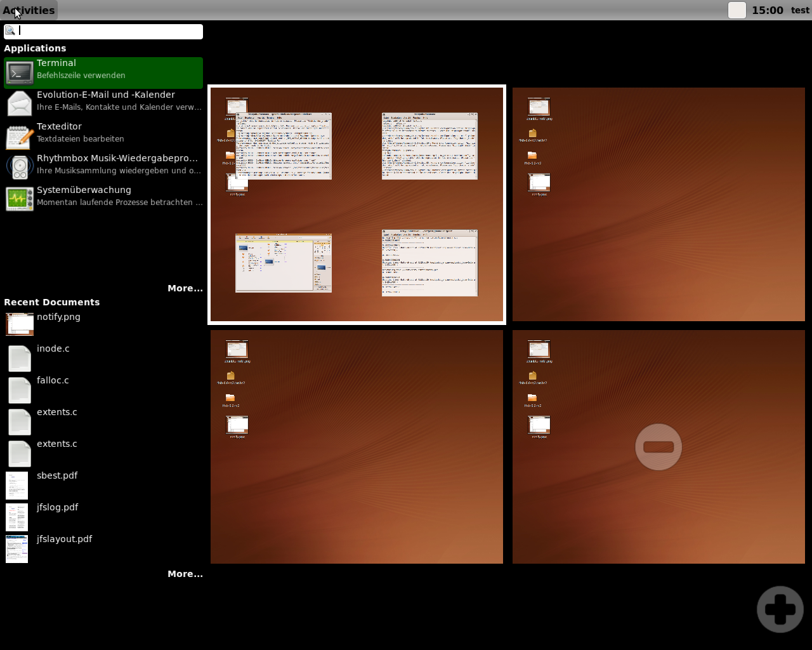Image resolution: width=812 pixels, height=650 pixels.
Task: Add a new workspace with plus button
Action: point(780,609)
